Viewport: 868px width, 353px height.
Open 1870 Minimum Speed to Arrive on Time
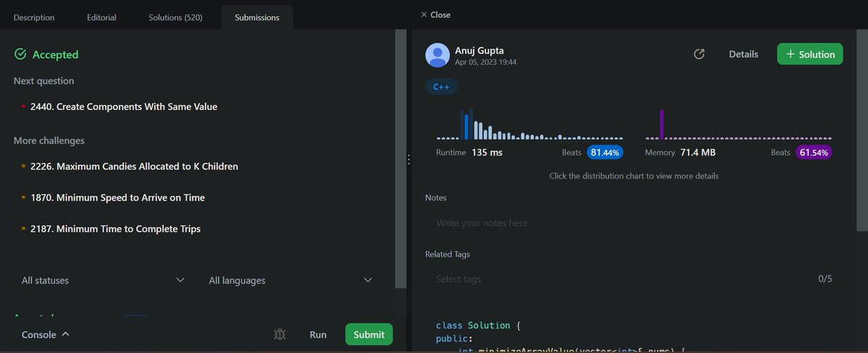pyautogui.click(x=117, y=197)
